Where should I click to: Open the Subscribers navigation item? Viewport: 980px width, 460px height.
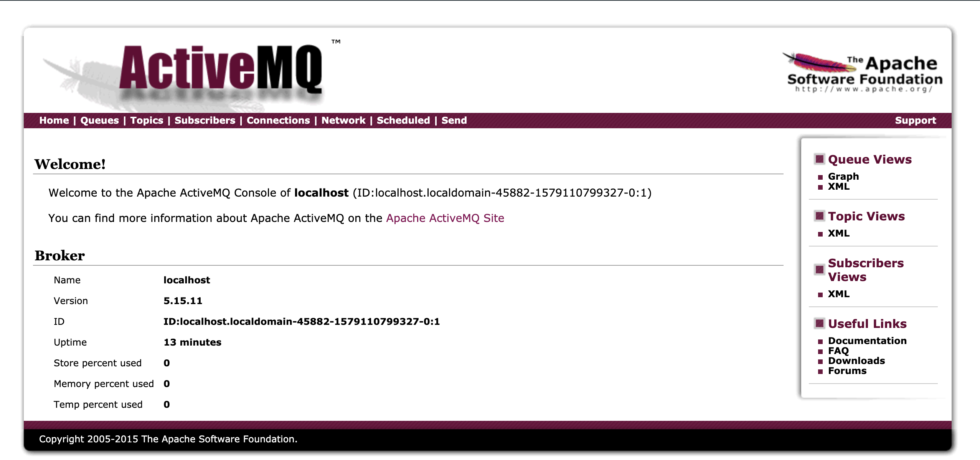point(205,121)
